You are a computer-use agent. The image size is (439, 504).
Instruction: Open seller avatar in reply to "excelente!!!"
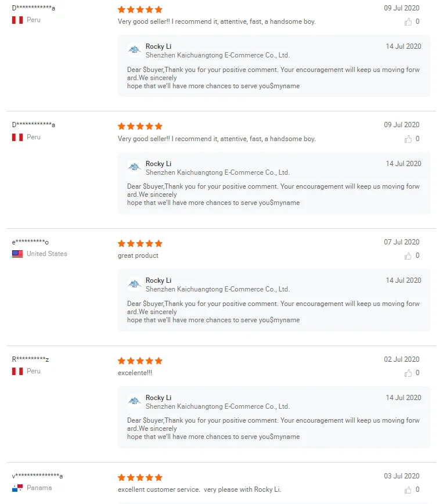(135, 401)
